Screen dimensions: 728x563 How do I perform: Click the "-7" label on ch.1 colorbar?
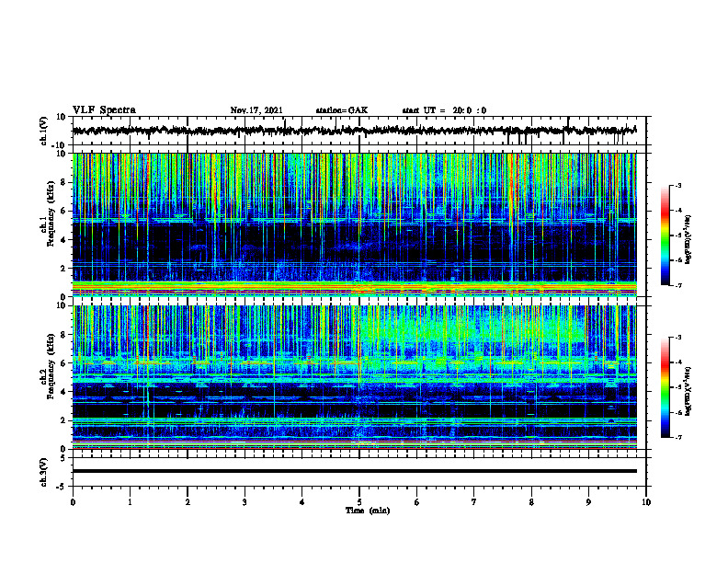click(x=677, y=285)
